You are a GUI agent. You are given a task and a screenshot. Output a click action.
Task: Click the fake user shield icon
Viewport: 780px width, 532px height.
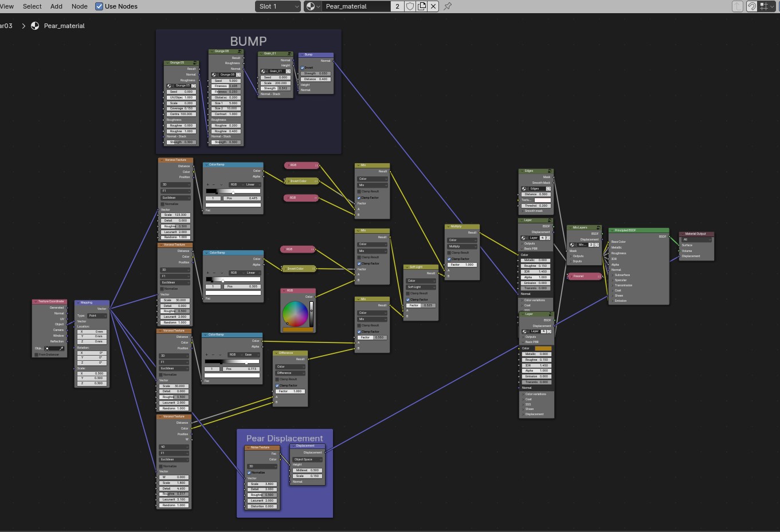tap(410, 6)
